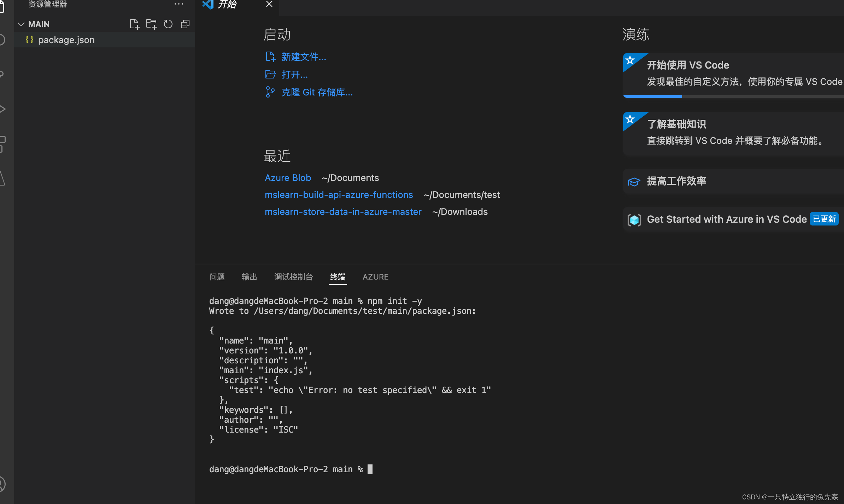The height and width of the screenshot is (504, 844).
Task: Open Run and Debug from activity bar
Action: click(x=3, y=109)
